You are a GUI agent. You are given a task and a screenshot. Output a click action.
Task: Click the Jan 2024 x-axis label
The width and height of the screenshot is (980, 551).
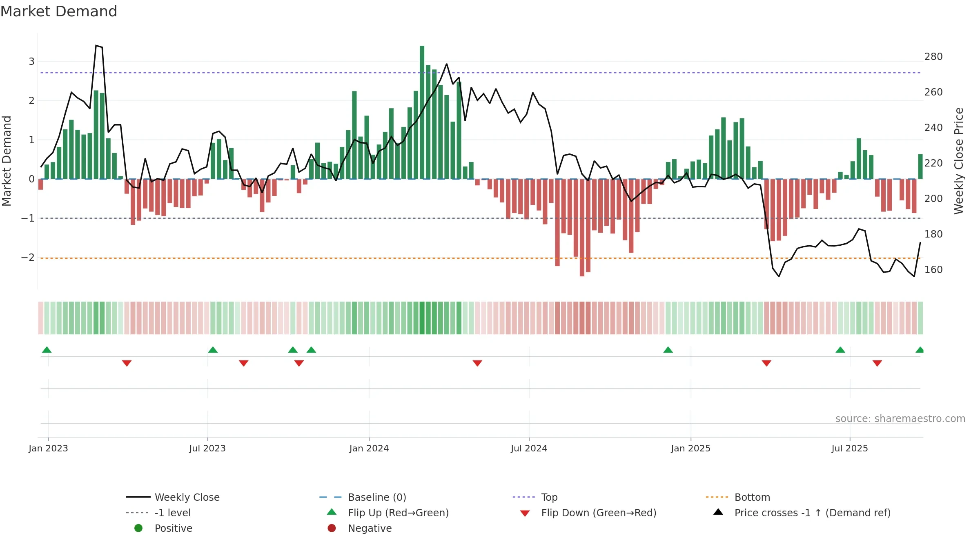[369, 448]
